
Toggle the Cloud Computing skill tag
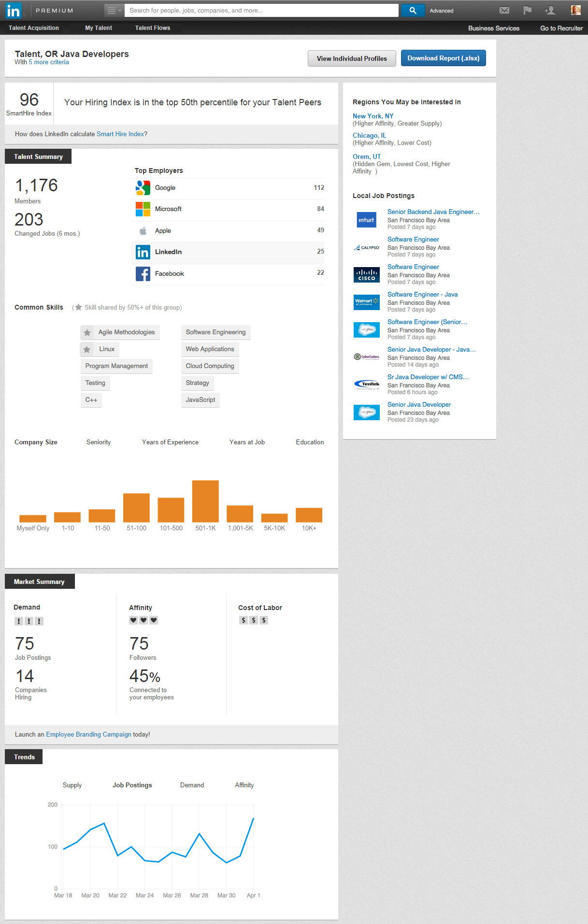click(210, 366)
